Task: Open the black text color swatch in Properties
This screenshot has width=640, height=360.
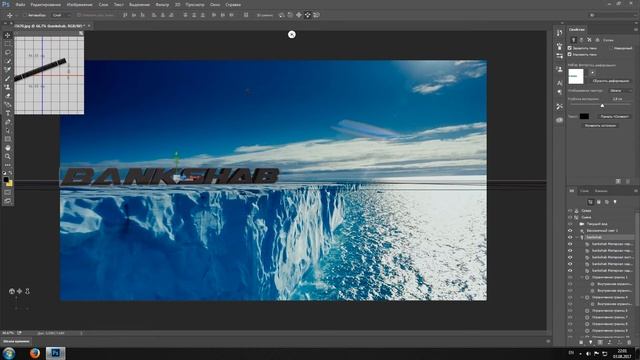Action: tap(584, 116)
